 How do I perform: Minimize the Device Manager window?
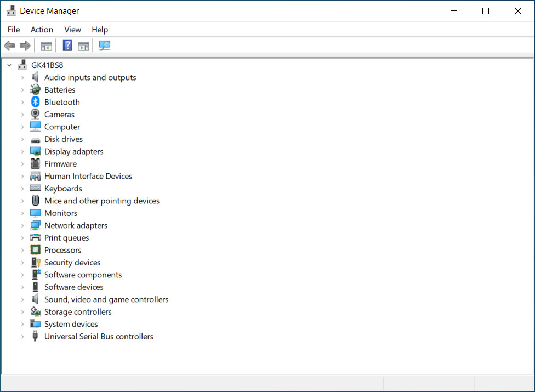(x=454, y=11)
